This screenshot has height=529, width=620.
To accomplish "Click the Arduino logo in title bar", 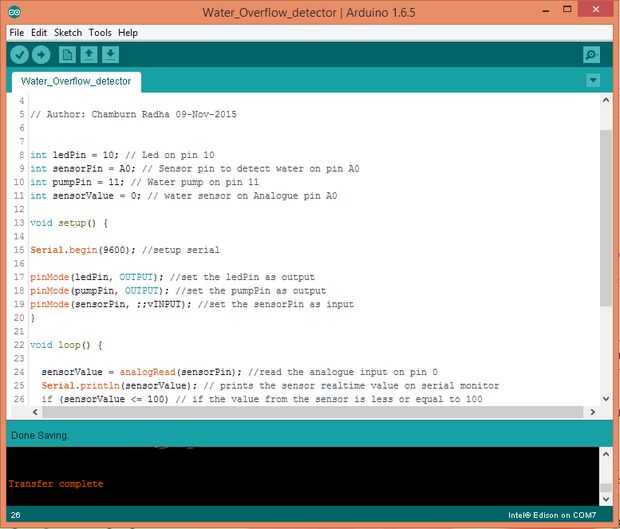I will (15, 12).
